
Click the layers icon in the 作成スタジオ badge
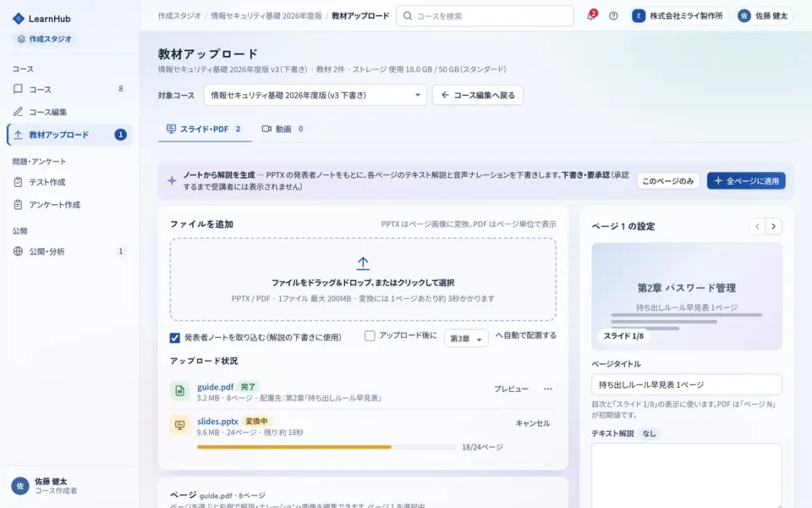click(21, 39)
